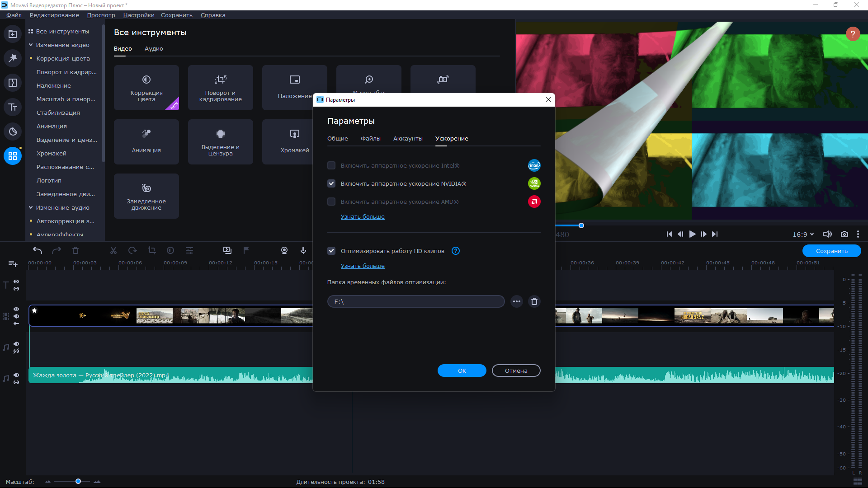The image size is (868, 488).
Task: Open the 16:9 aspect ratio dropdown
Action: click(803, 234)
